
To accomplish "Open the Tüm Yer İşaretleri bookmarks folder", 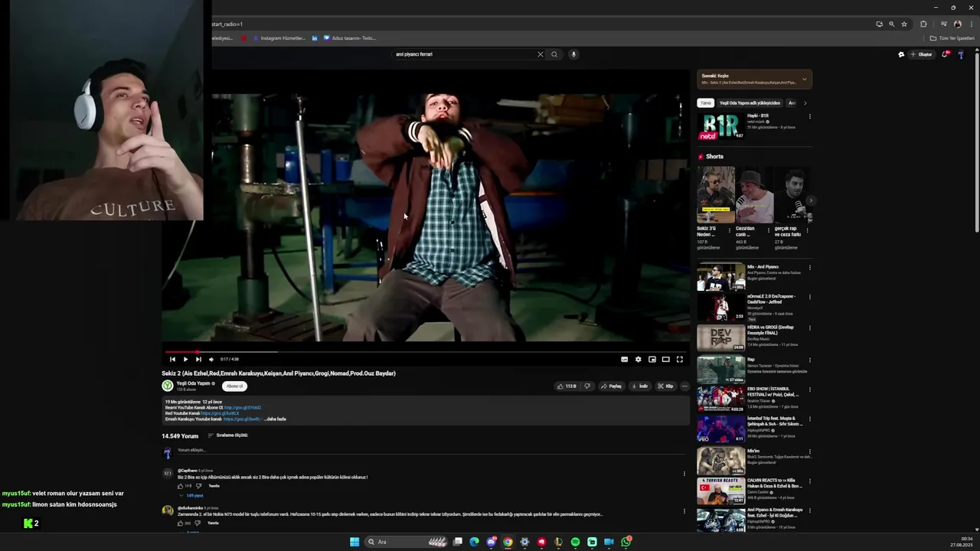I will (x=952, y=38).
